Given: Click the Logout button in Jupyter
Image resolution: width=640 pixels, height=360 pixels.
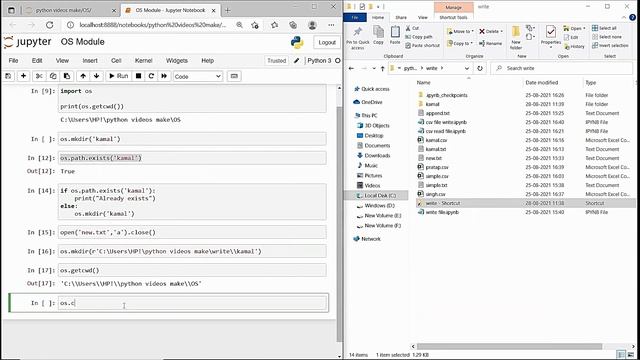Looking at the screenshot, I should (x=327, y=42).
